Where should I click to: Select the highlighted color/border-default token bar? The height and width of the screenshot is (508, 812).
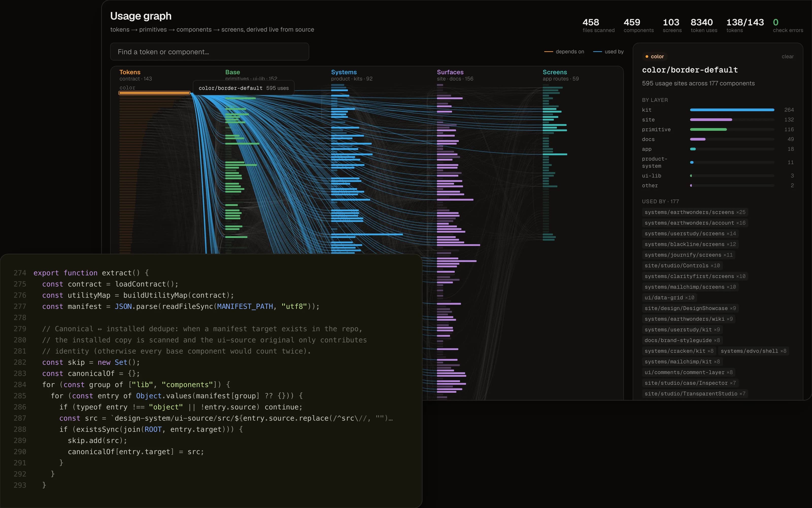point(154,93)
